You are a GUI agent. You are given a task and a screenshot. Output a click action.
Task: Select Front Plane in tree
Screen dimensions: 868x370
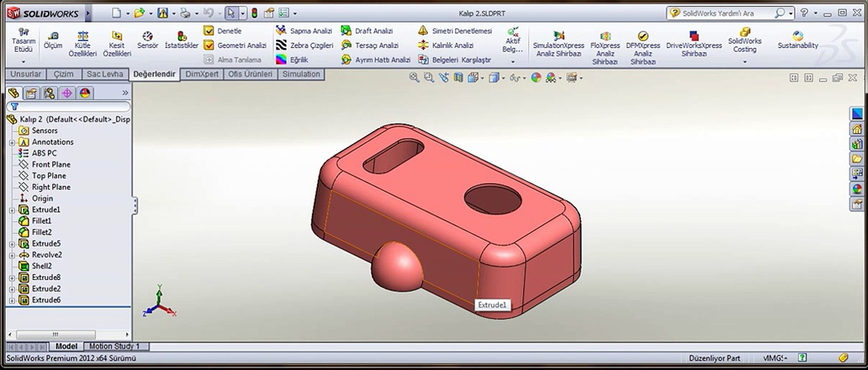click(51, 164)
